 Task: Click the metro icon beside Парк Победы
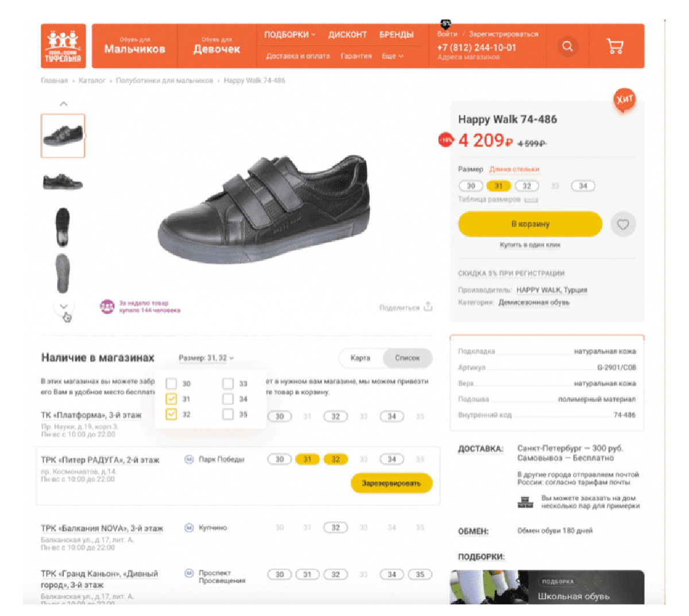click(189, 459)
